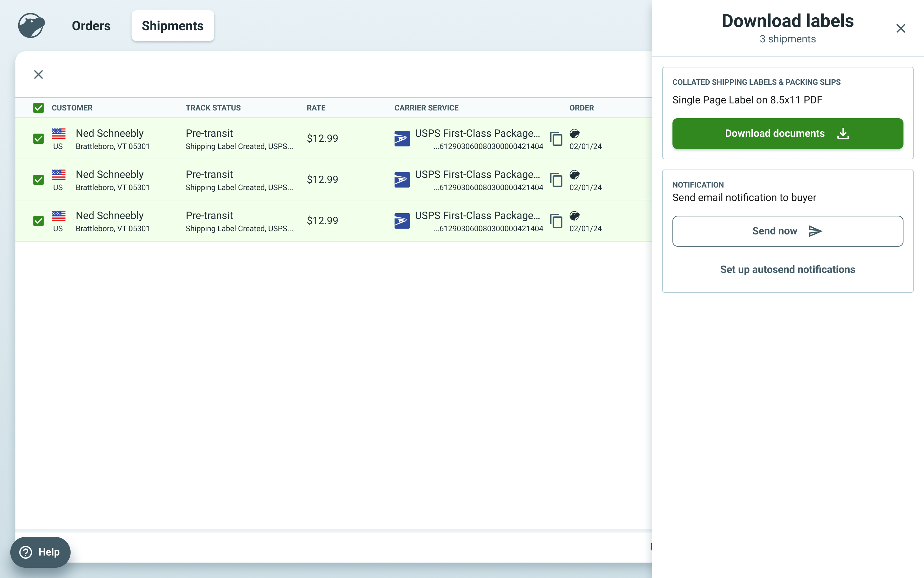Clear selection with the X above the table
This screenshot has width=924, height=578.
point(38,74)
